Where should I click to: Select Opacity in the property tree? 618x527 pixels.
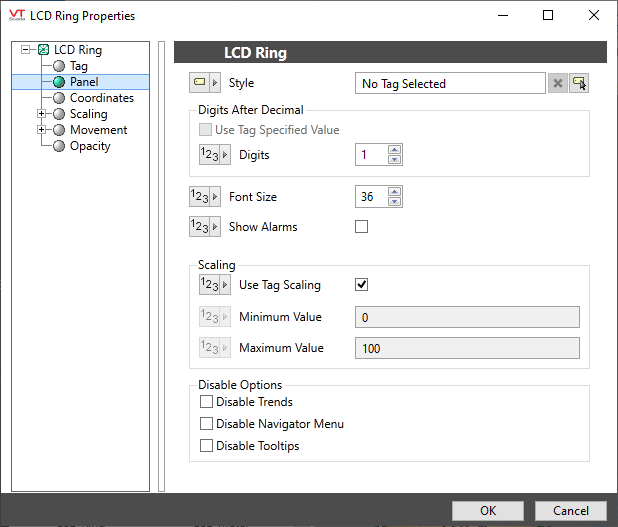point(90,146)
